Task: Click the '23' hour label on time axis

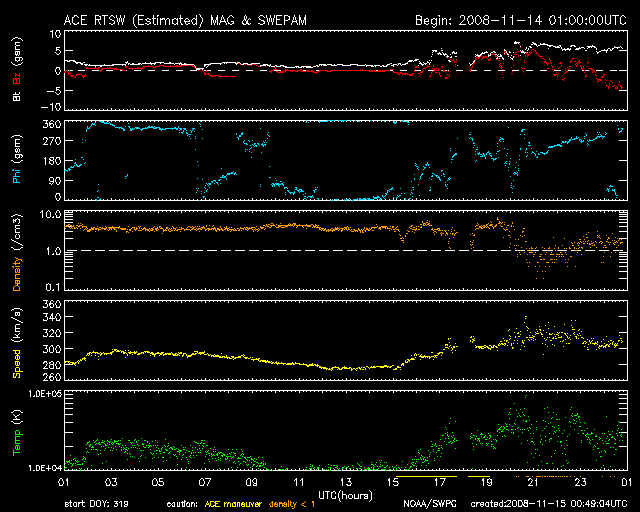Action: 580,483
